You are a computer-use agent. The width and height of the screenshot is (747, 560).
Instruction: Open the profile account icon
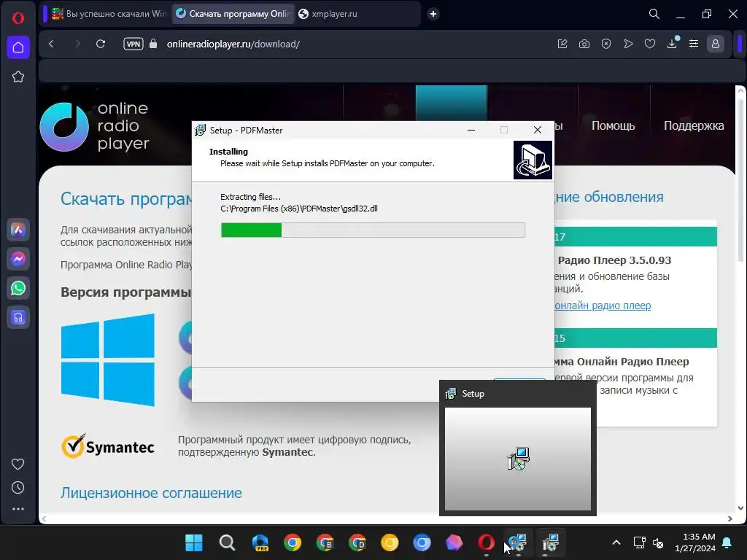coord(716,44)
